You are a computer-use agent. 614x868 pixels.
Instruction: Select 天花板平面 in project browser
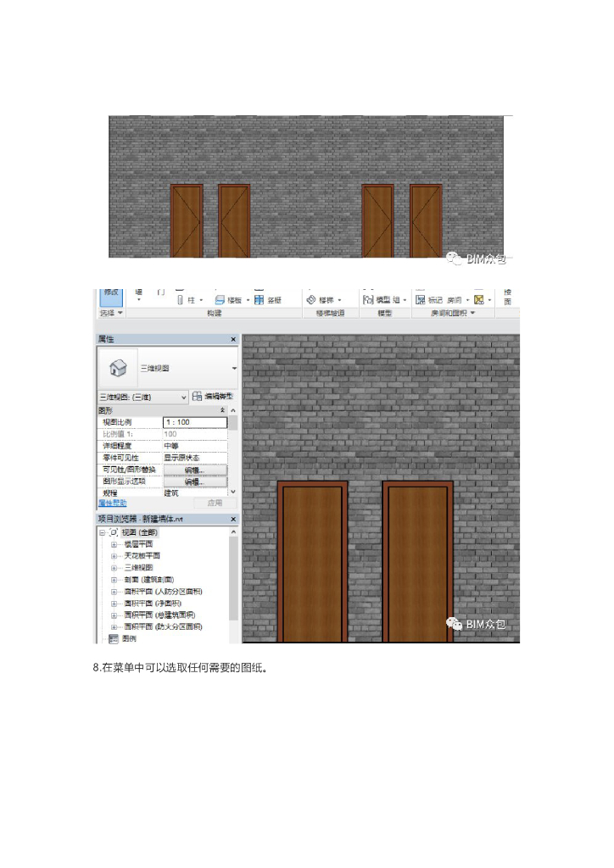(x=142, y=556)
